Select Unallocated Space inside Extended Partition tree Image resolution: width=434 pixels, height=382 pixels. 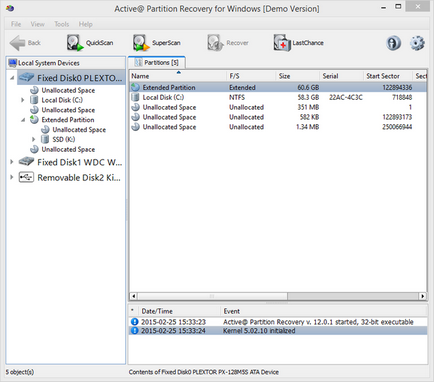click(x=79, y=129)
